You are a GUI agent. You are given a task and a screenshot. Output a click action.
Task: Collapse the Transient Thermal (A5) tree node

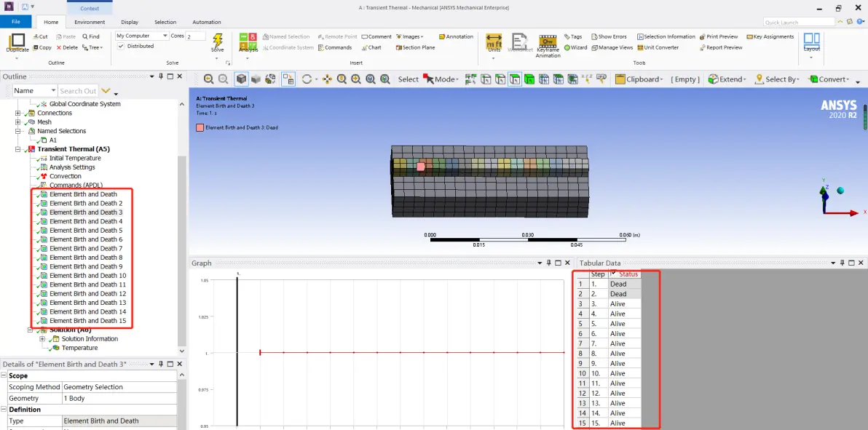(17, 149)
